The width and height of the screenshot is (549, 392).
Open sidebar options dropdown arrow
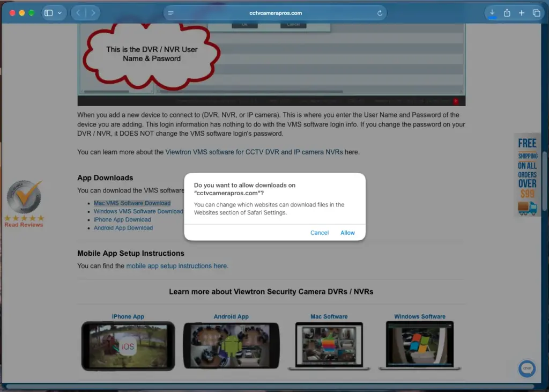(60, 13)
